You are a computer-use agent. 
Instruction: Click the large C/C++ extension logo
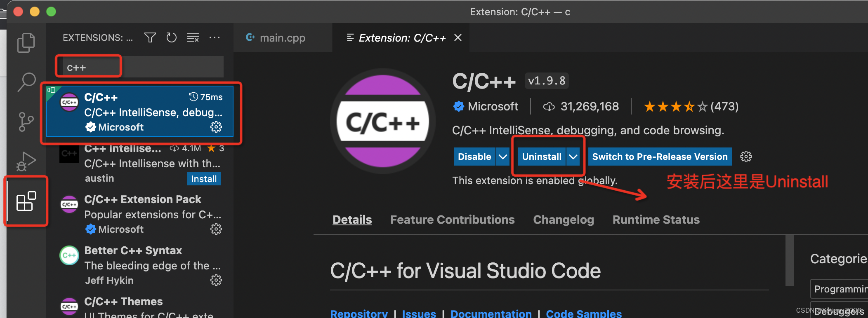pyautogui.click(x=383, y=121)
